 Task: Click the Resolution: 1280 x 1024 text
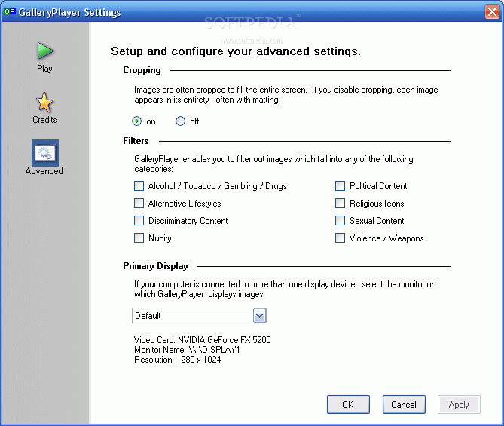[x=178, y=360]
